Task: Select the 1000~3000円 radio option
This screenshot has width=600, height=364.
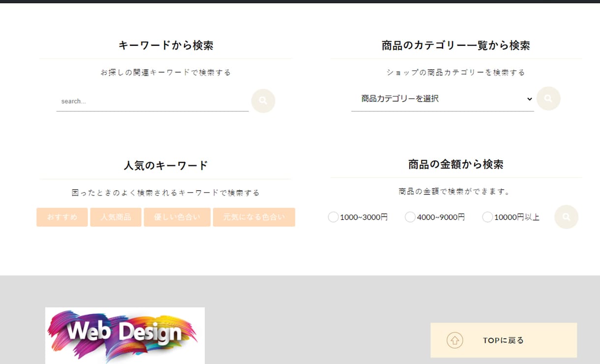Action: point(333,217)
